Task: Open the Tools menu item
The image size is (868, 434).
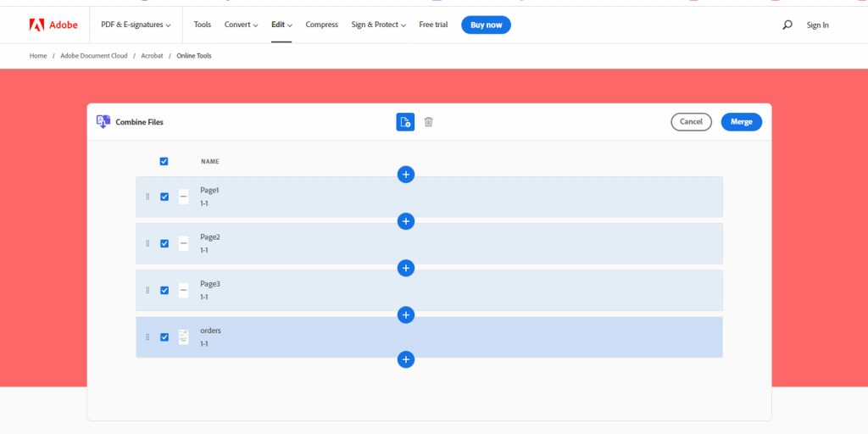Action: click(202, 25)
